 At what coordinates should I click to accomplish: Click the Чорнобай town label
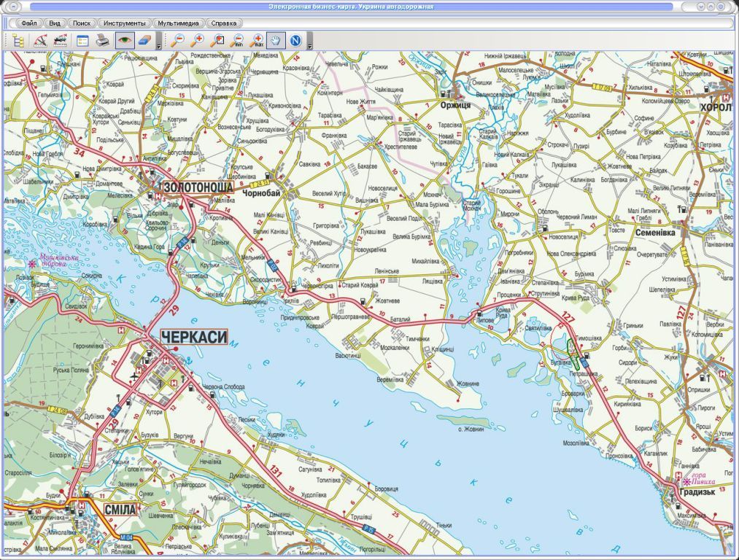click(262, 192)
